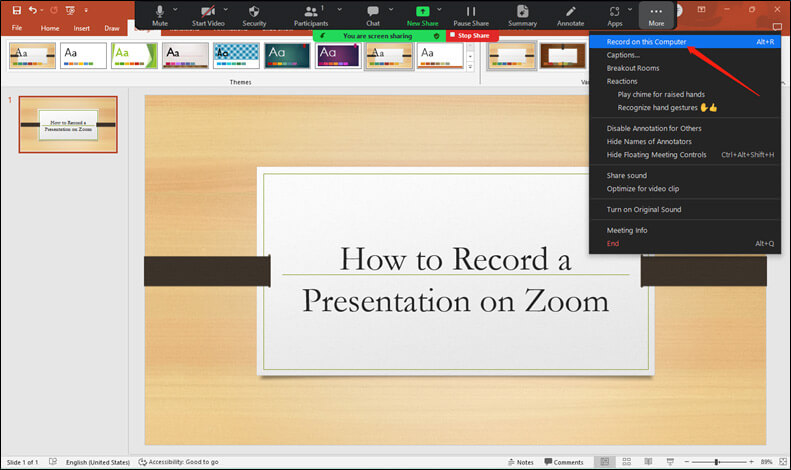Open the Participants panel
Screen dimensions: 791x470
coord(311,15)
